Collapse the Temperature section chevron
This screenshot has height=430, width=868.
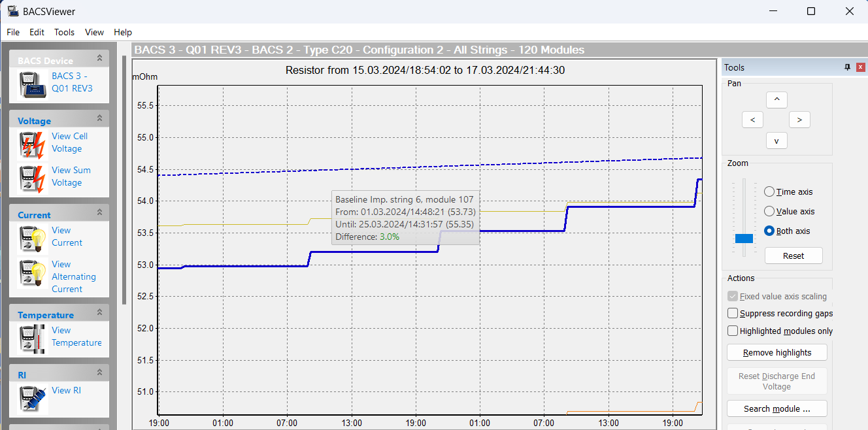point(99,312)
